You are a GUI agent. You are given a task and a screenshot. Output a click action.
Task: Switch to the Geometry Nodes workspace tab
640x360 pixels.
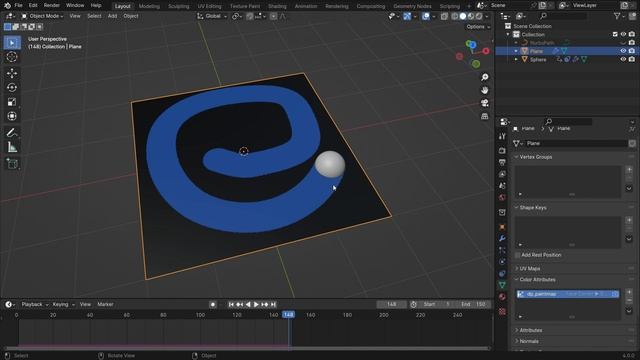(x=412, y=6)
